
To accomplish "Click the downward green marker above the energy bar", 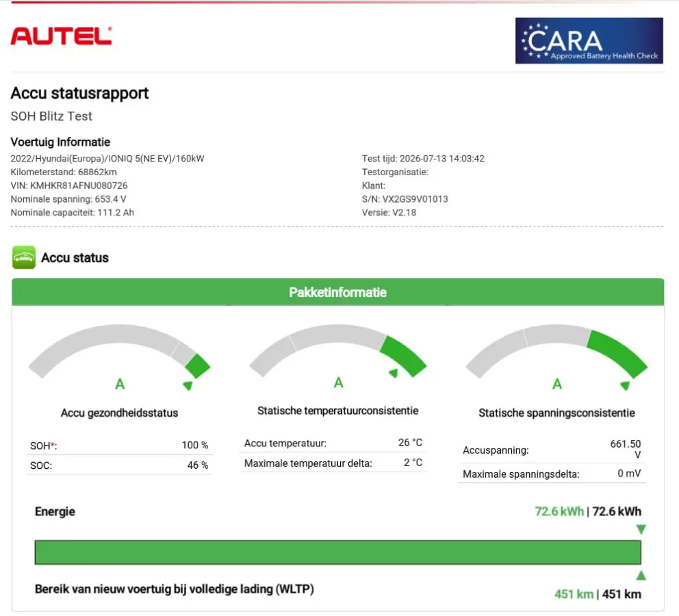I will point(641,530).
